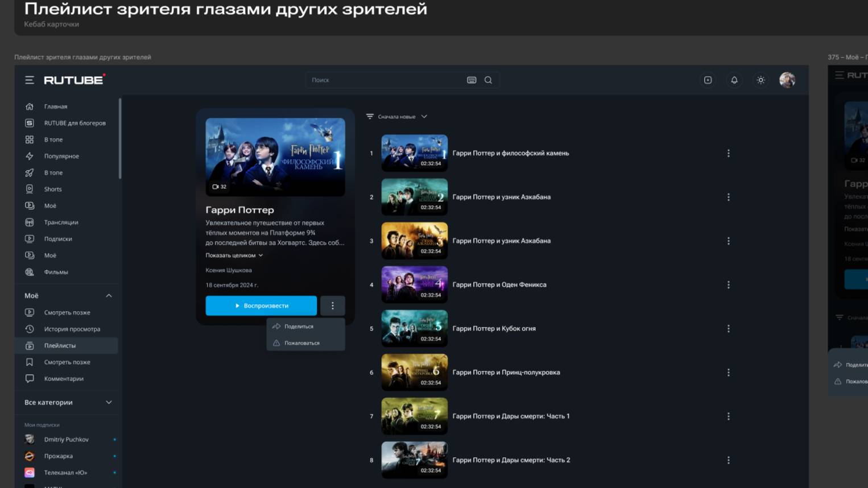This screenshot has width=868, height=488.
Task: Click the date 18 сентября 2024 г.
Action: (x=232, y=285)
